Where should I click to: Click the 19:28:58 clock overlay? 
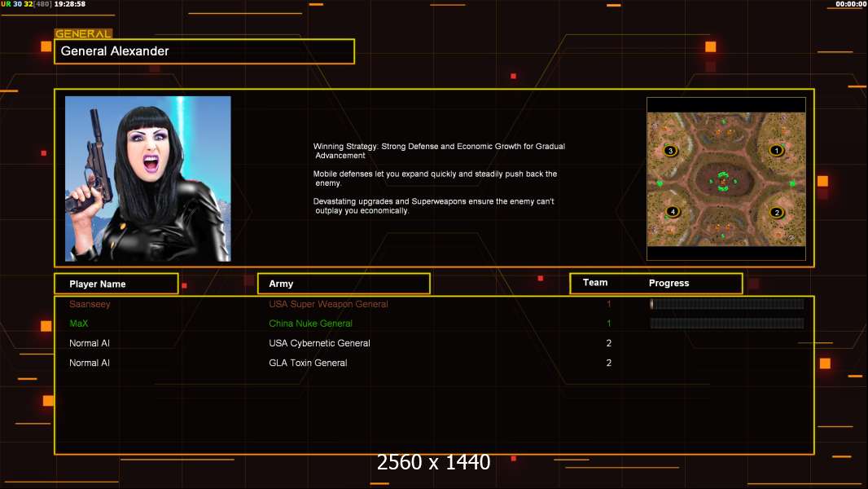click(x=70, y=4)
